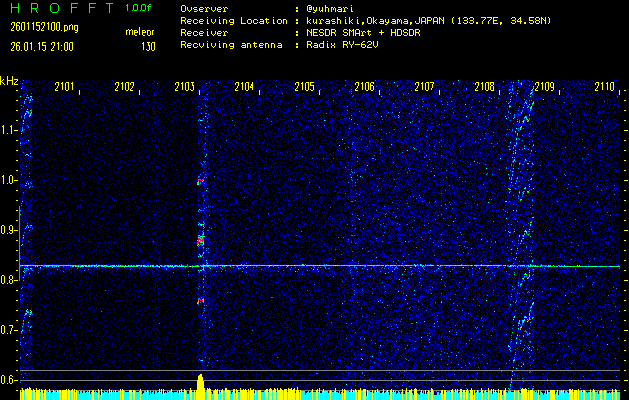Click the observer name @yuhmari

pyautogui.click(x=329, y=9)
